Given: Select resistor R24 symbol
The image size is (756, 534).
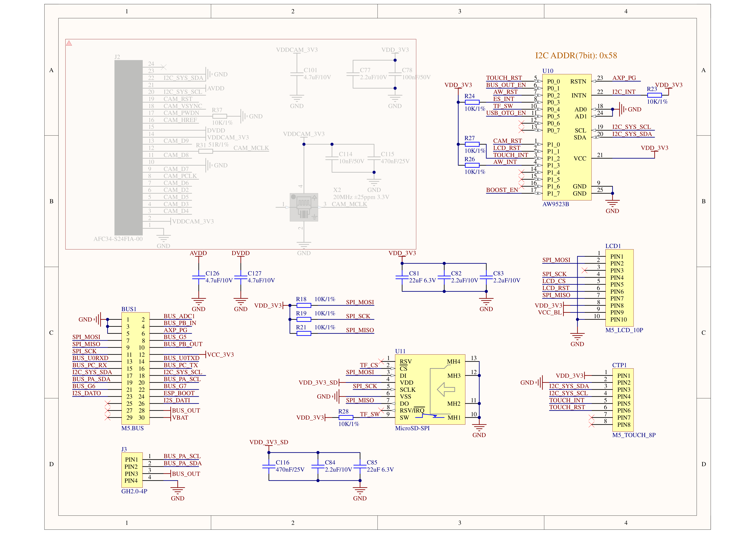Looking at the screenshot, I should point(472,102).
